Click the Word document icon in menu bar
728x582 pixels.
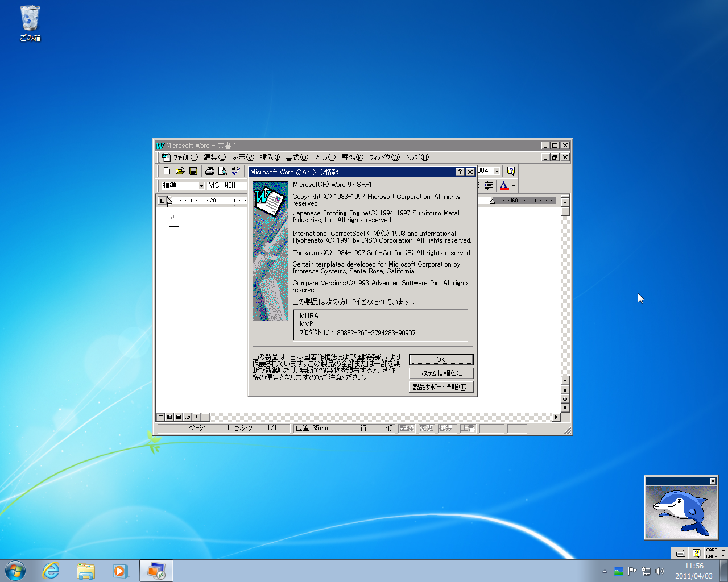[x=165, y=157]
